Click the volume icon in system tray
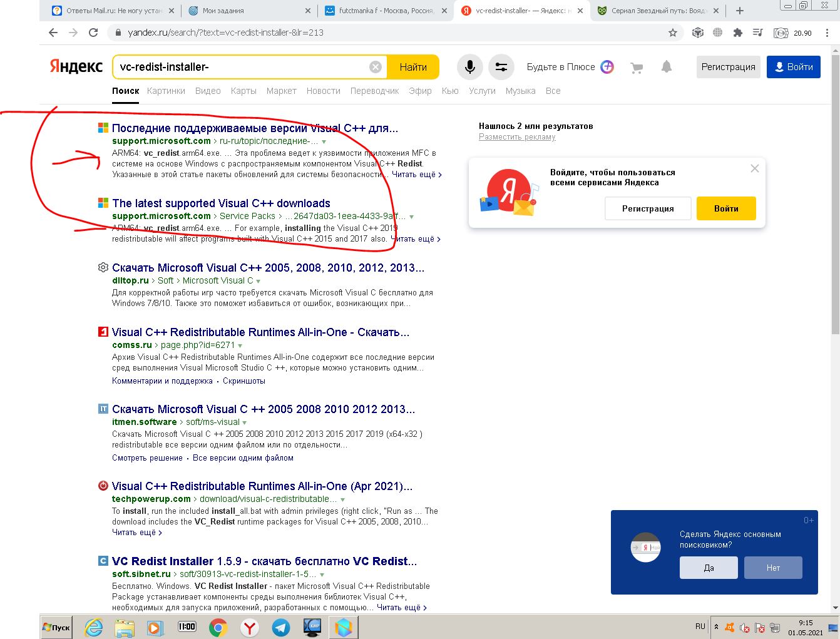Image resolution: width=840 pixels, height=639 pixels. (745, 628)
